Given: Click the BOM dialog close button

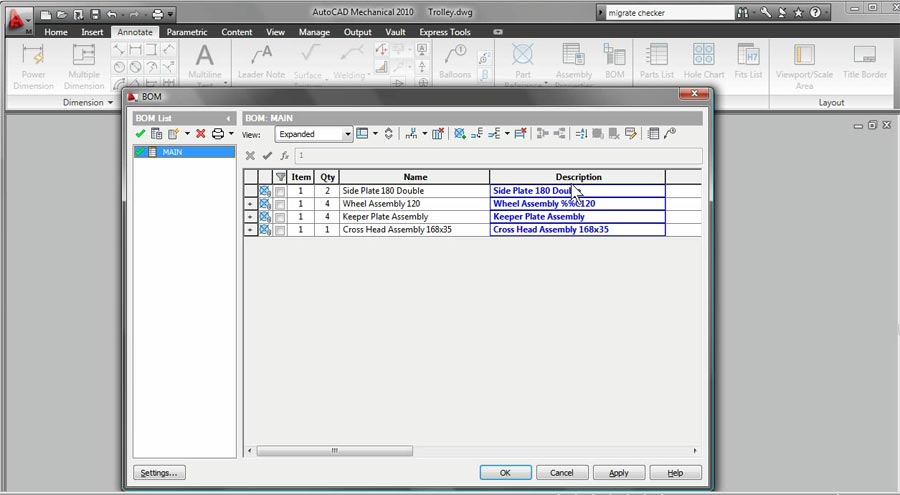Looking at the screenshot, I should (x=694, y=93).
